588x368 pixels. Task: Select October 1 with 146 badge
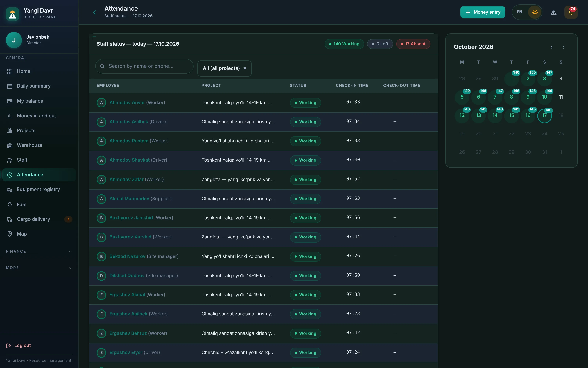point(511,79)
